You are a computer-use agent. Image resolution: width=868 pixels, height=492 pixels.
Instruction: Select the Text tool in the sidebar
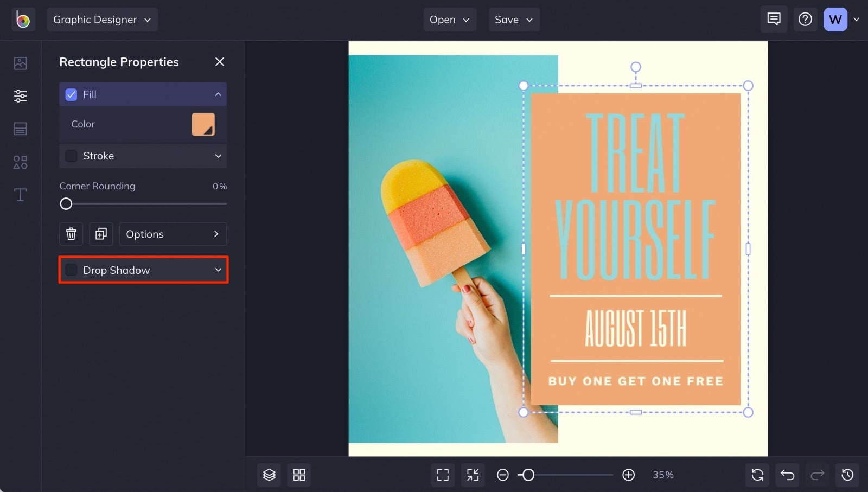20,195
